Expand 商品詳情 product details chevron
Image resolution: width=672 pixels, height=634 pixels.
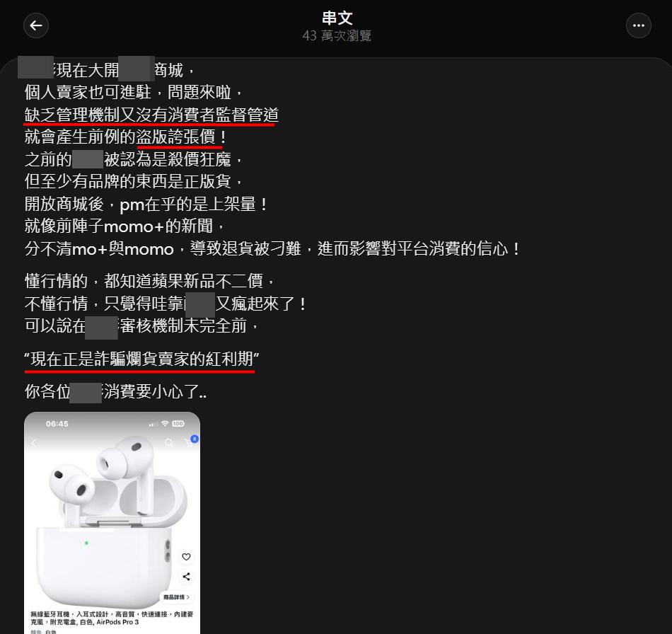pyautogui.click(x=176, y=596)
